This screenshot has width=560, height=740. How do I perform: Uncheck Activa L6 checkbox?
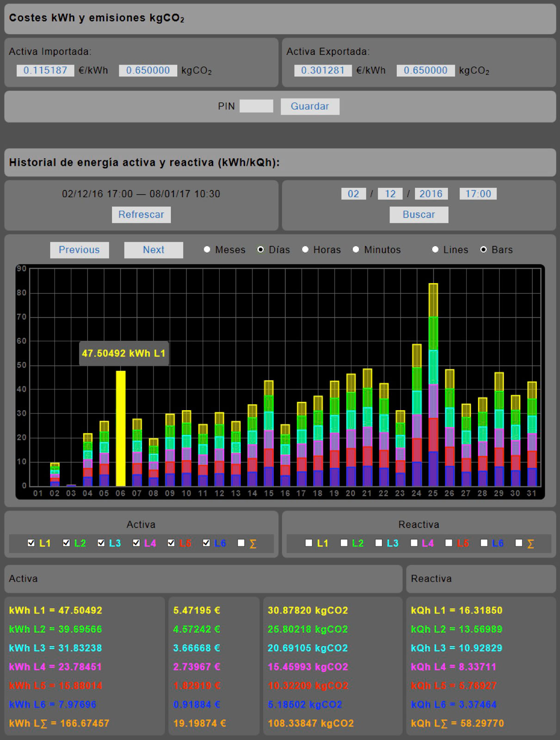tap(206, 543)
